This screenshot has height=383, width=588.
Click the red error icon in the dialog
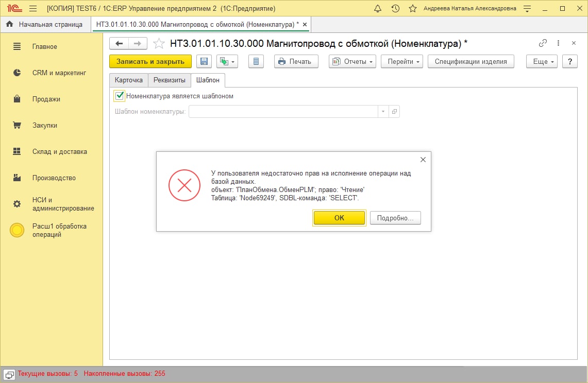(x=184, y=185)
